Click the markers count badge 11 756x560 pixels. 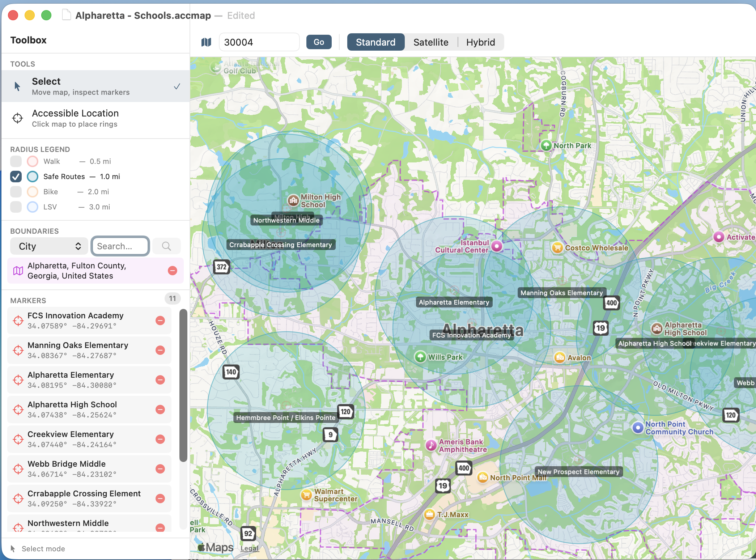[173, 299]
